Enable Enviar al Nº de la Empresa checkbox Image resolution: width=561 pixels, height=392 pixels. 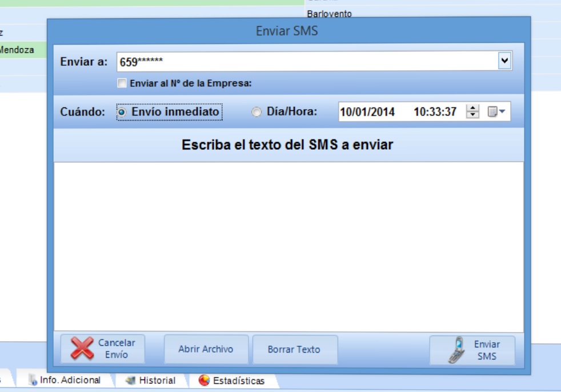click(122, 83)
